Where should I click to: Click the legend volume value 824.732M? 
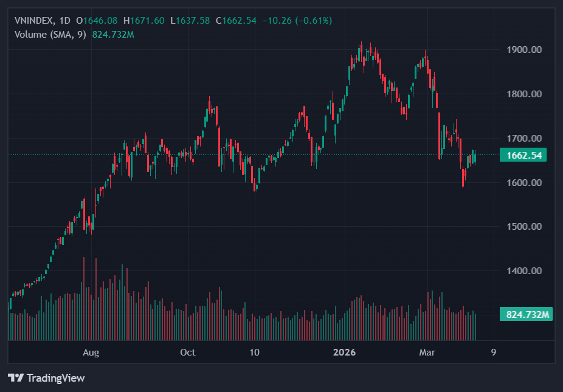pos(113,34)
